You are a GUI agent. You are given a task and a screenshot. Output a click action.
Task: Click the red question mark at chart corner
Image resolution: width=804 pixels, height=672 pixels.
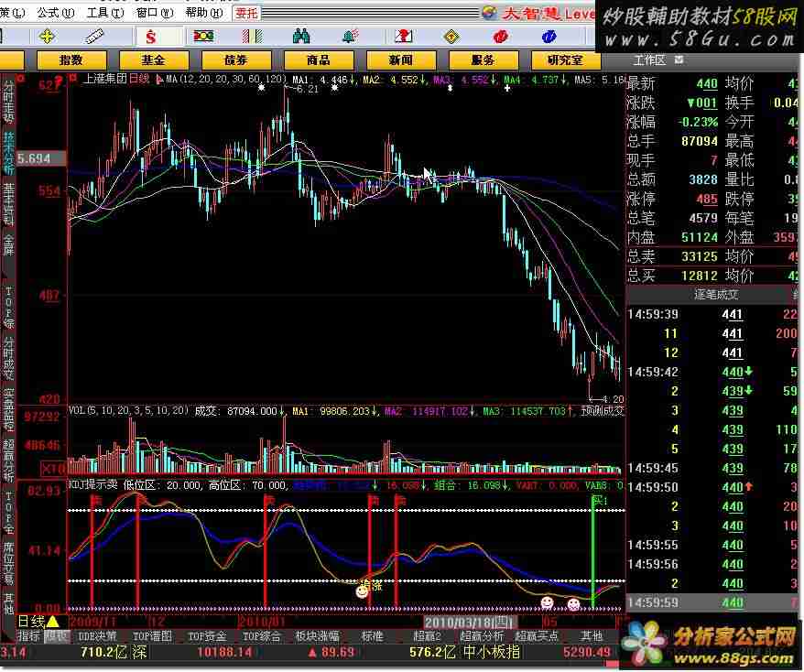click(58, 81)
